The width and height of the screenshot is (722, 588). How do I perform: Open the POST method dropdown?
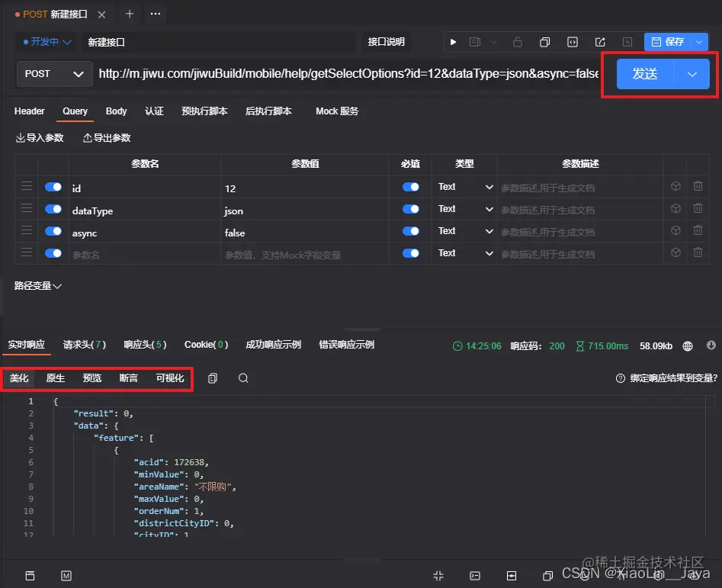[x=54, y=74]
